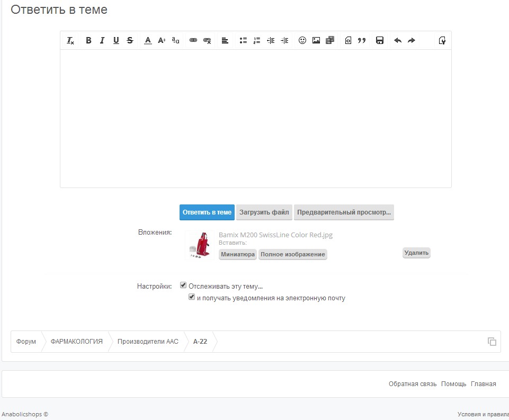Image resolution: width=509 pixels, height=420 pixels.
Task: Click the remove formatting icon
Action: (70, 40)
